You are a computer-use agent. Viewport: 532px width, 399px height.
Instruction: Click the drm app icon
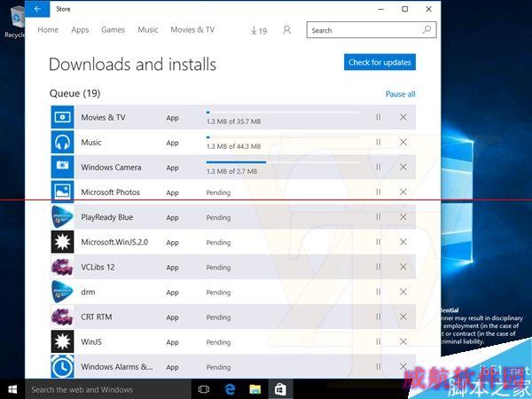pos(62,292)
